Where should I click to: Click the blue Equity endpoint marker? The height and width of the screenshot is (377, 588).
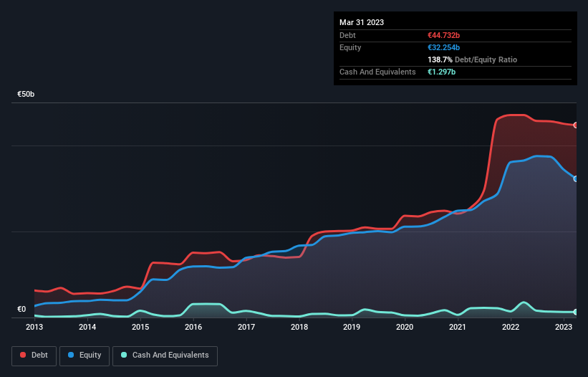(x=576, y=179)
